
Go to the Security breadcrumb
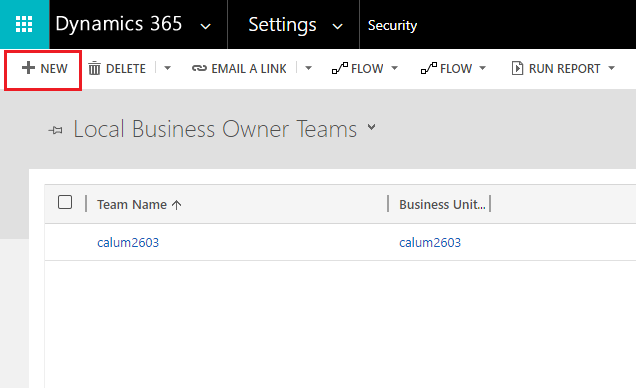click(392, 25)
